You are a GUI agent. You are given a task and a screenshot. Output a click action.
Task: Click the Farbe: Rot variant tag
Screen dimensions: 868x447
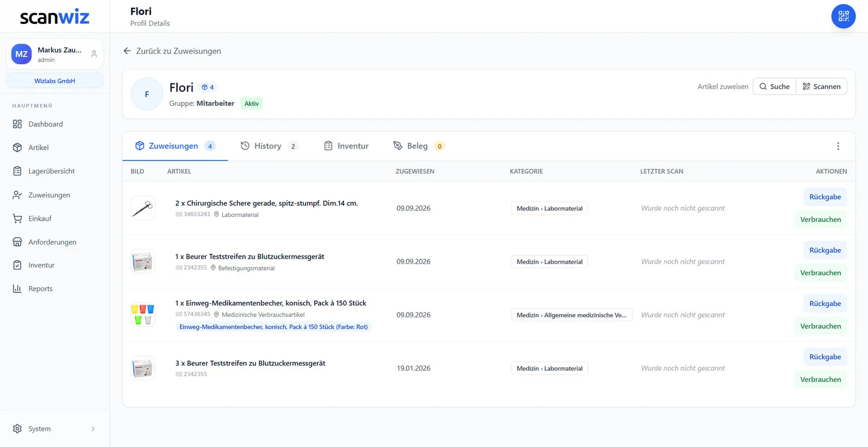point(273,327)
